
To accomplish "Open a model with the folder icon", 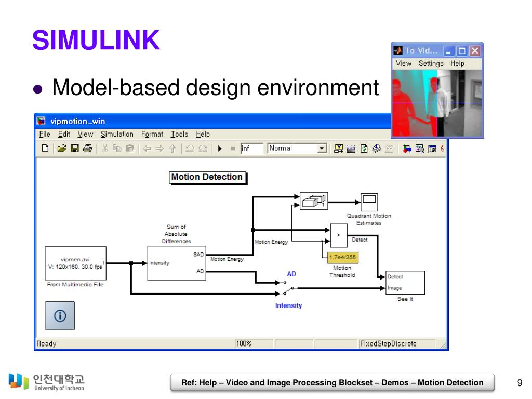I will point(61,148).
